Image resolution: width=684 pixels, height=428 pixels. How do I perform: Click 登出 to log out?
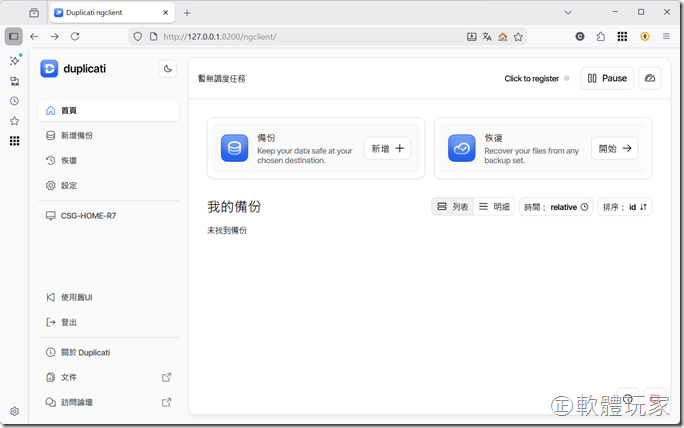point(108,322)
